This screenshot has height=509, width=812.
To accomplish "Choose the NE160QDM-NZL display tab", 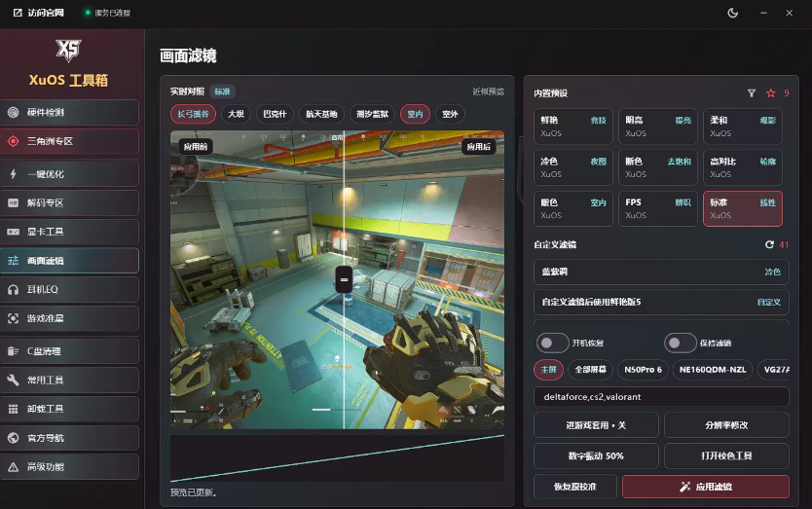I will 713,369.
